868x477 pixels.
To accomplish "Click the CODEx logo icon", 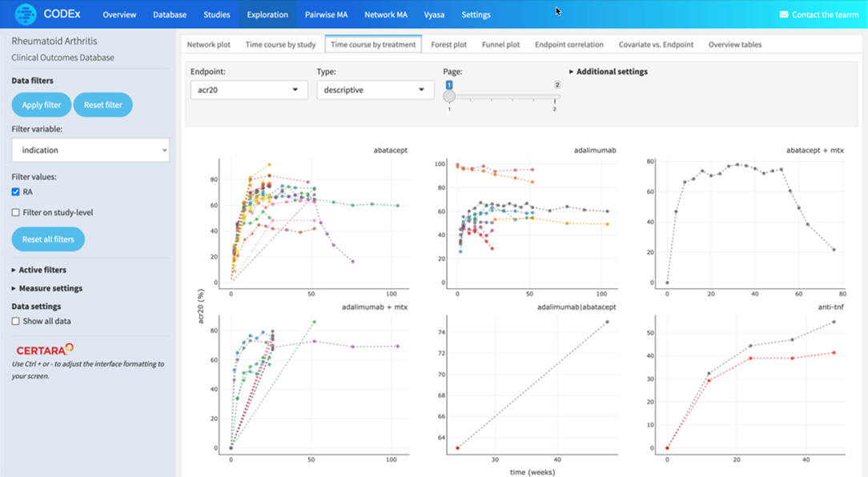I will (x=26, y=14).
